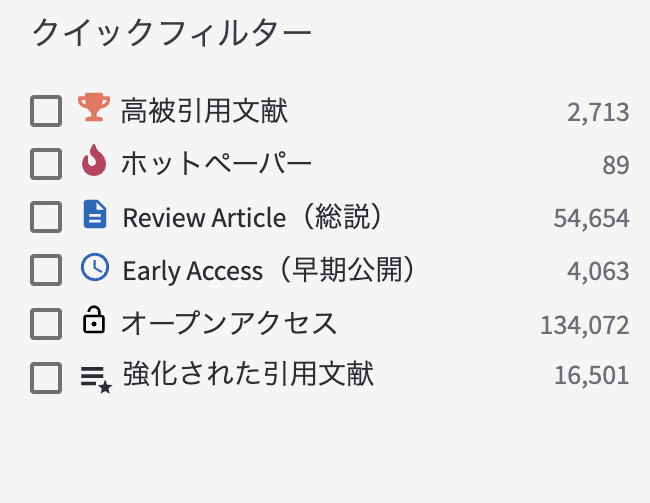Screen dimensions: 650x503
Task: Click the trophy icon for 高被引用文献
Action: [x=92, y=108]
